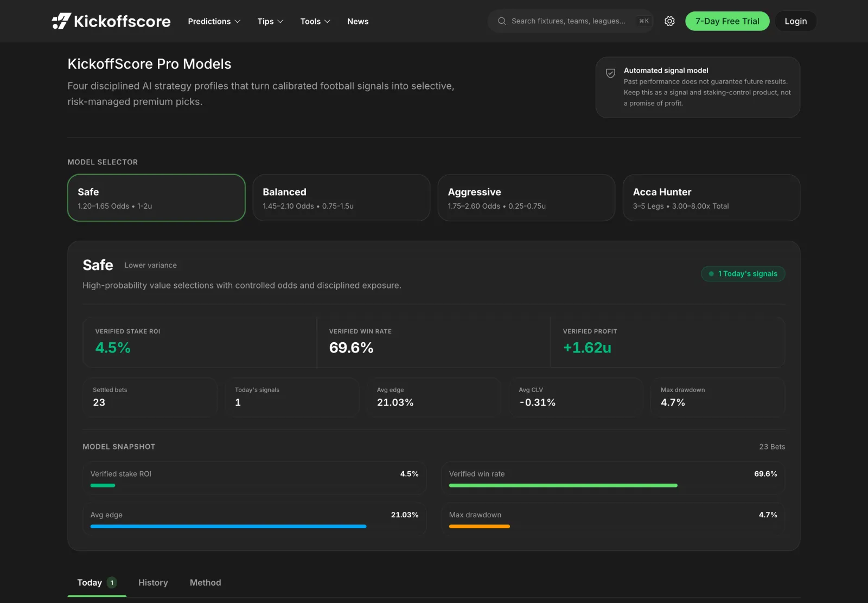Screen dimensions: 868x603
Task: Click the Today tab count badge
Action: (x=112, y=582)
